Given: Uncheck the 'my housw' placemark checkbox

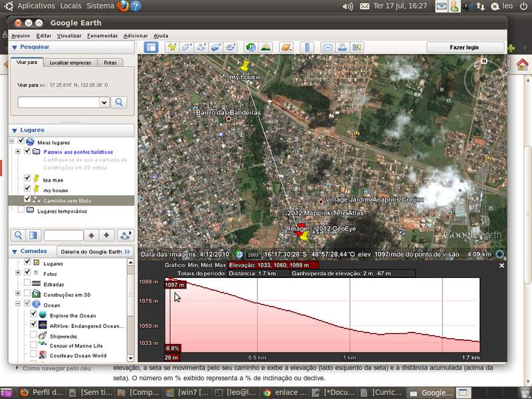Looking at the screenshot, I should (x=27, y=190).
